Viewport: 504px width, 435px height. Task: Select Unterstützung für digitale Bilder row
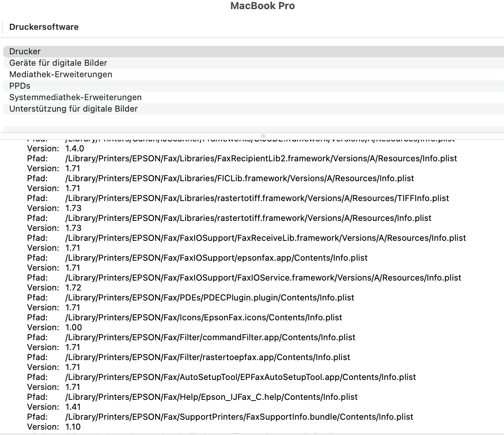pyautogui.click(x=73, y=109)
